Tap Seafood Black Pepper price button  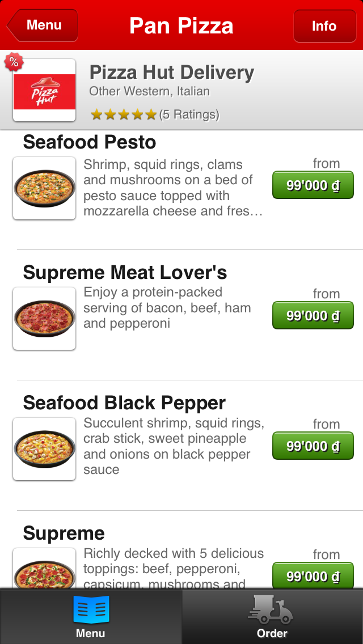click(x=313, y=446)
